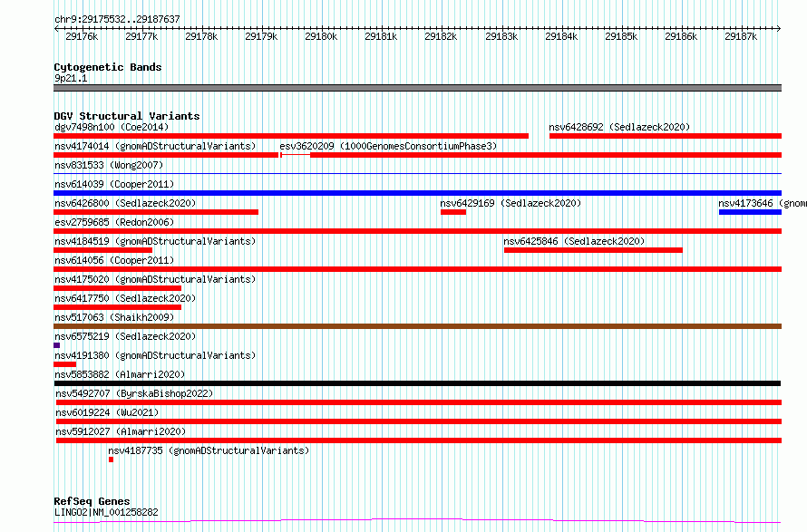
Task: Click the red nsv4175020 bar
Action: (x=117, y=288)
